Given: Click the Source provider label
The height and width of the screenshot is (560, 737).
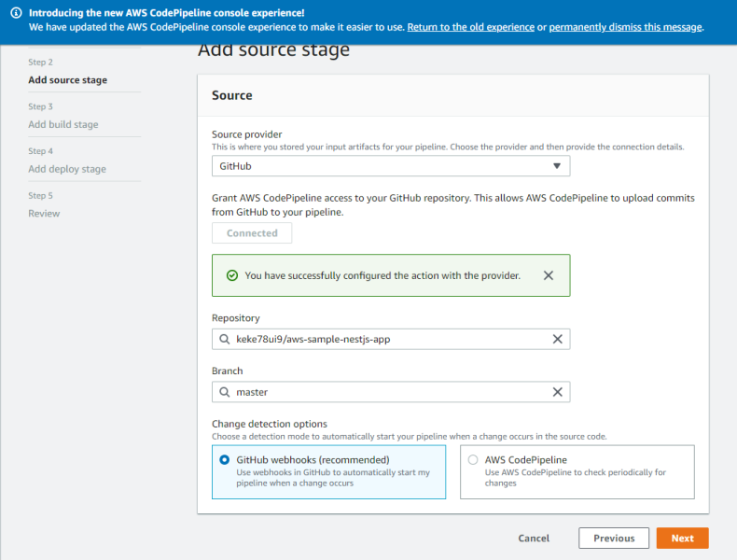Looking at the screenshot, I should (x=247, y=134).
